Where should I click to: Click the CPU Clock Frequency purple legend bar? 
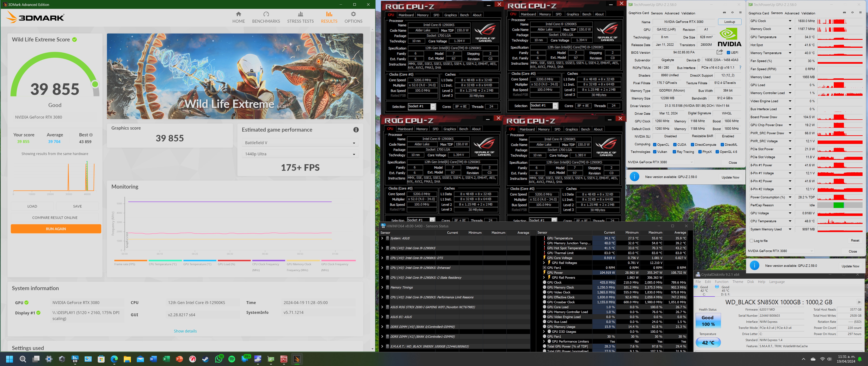[269, 260]
